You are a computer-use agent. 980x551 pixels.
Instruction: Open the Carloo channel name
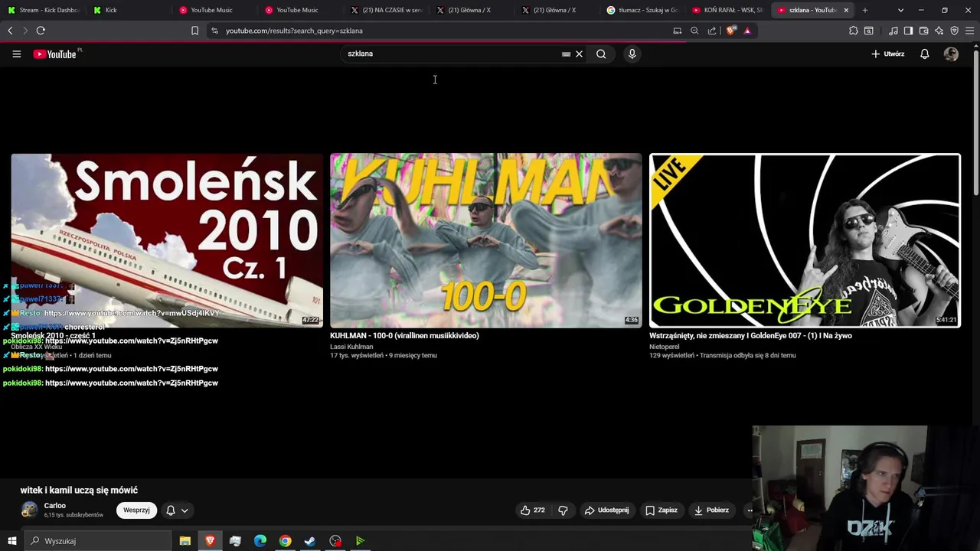(55, 506)
